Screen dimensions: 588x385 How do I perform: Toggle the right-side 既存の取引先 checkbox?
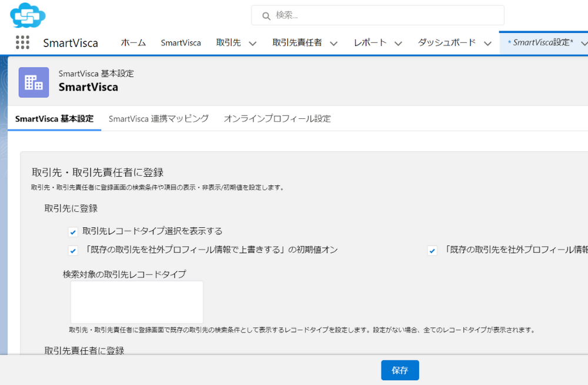432,251
